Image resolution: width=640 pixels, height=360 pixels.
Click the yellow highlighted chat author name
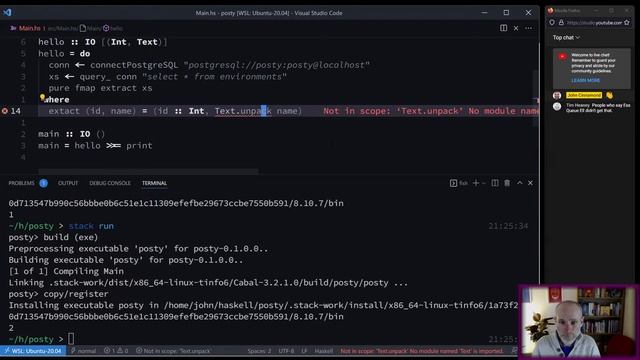584,95
